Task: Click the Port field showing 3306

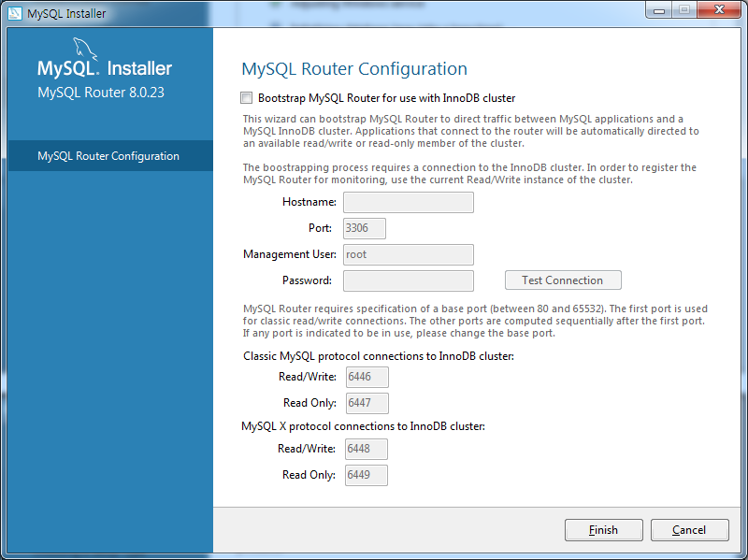Action: point(365,228)
